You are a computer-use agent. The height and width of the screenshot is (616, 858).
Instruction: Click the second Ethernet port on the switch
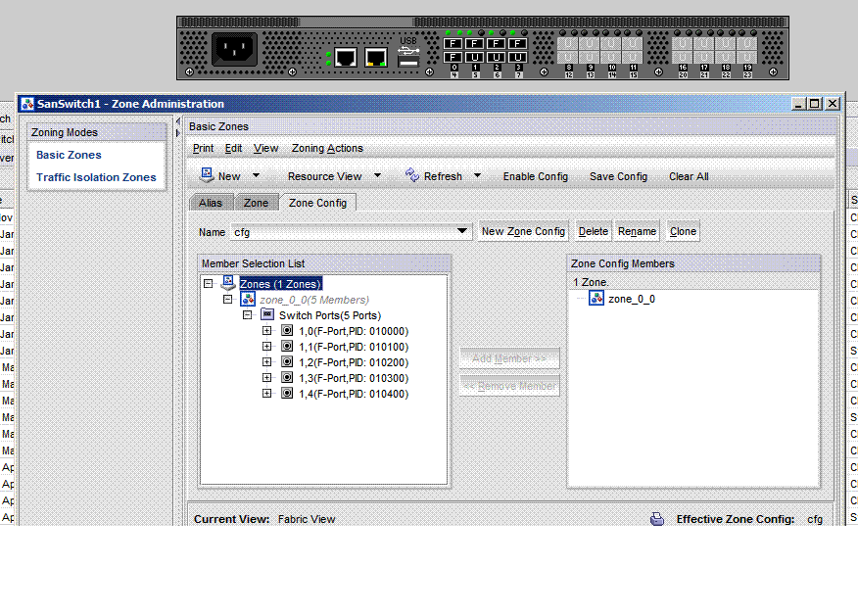376,57
